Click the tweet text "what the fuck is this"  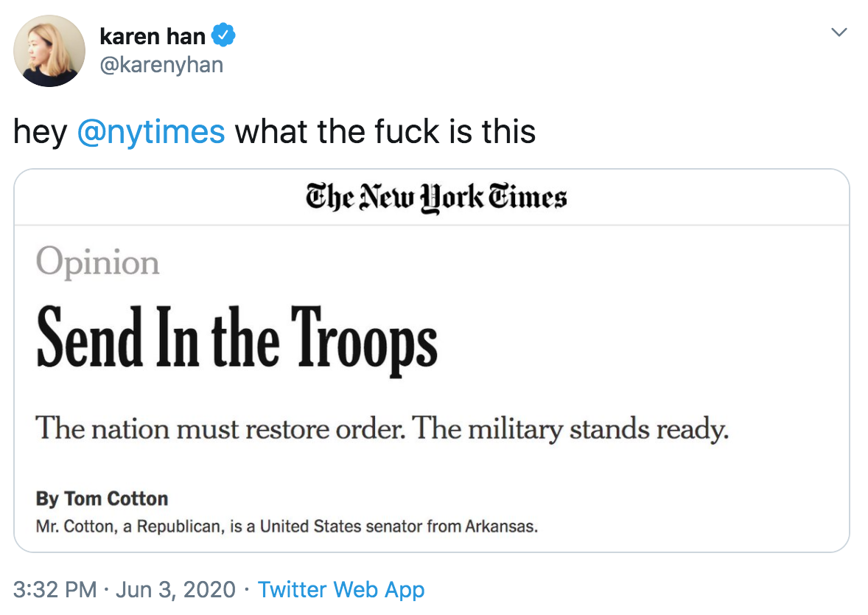385,132
